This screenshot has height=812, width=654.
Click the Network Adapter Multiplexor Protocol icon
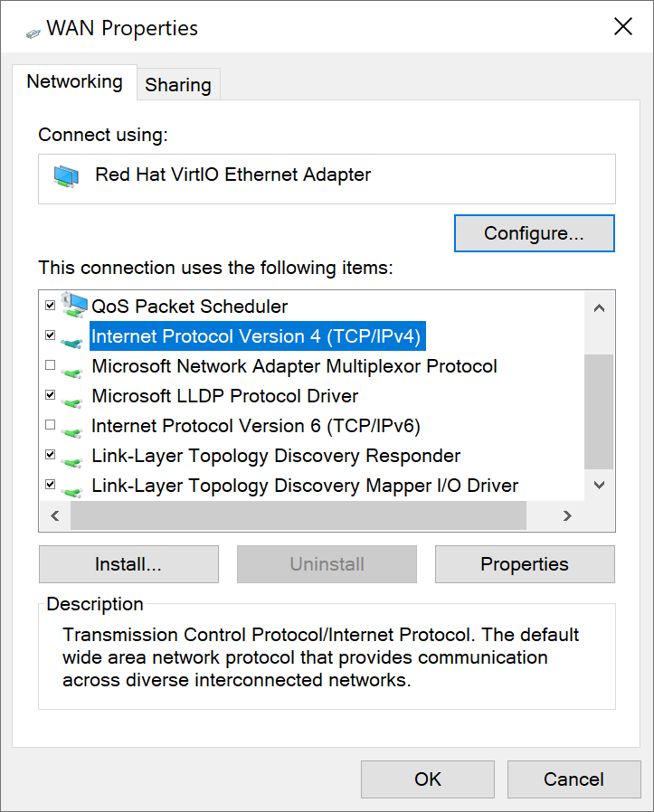[x=73, y=367]
